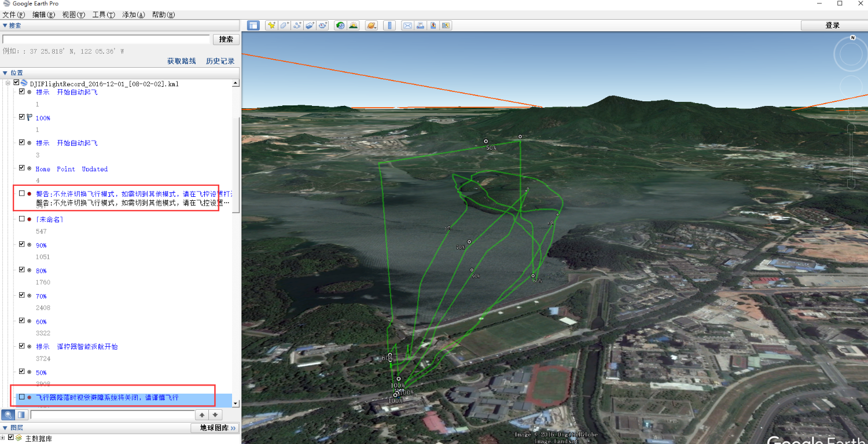Select the Home Point Updated placemark link
This screenshot has width=868, height=444.
(x=72, y=169)
